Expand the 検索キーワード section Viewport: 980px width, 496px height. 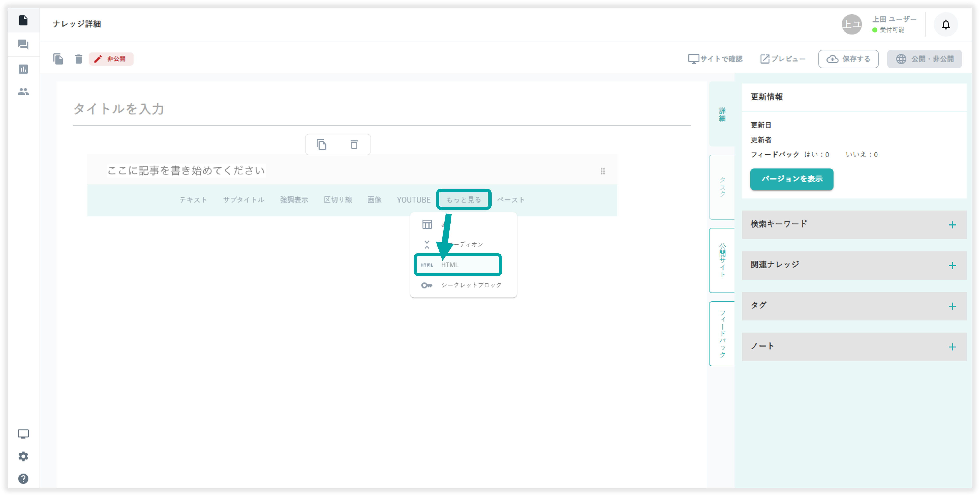click(x=952, y=225)
